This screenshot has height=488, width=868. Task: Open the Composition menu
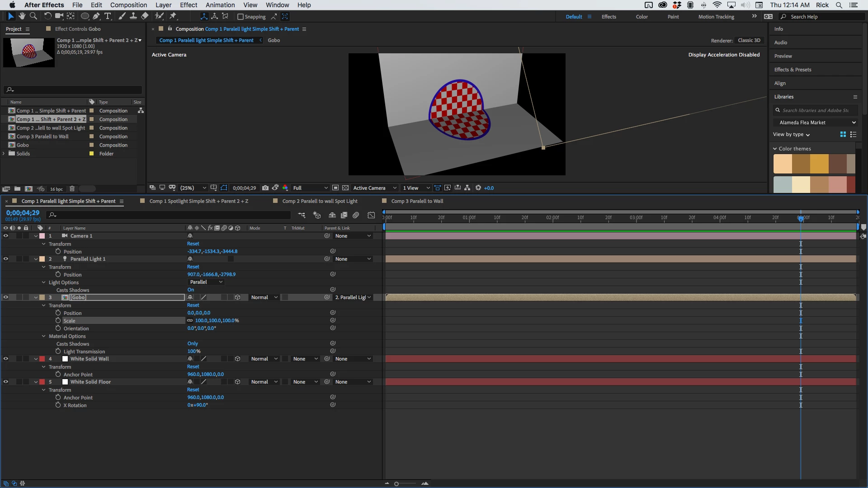128,5
